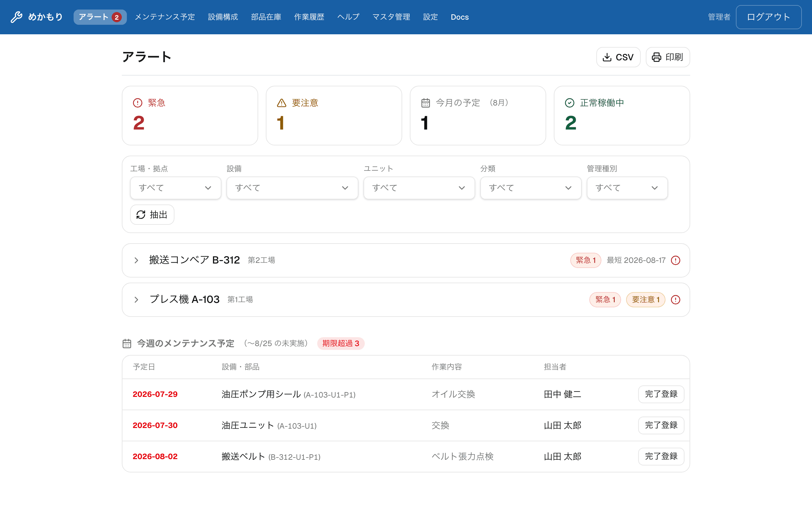Click the オイル交換 work content cell

pyautogui.click(x=453, y=394)
